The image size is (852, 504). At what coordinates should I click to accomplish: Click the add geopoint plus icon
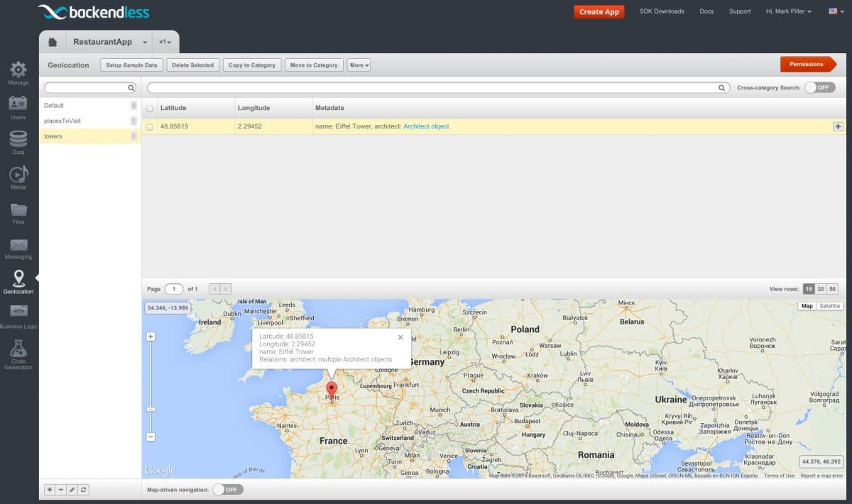(x=838, y=125)
